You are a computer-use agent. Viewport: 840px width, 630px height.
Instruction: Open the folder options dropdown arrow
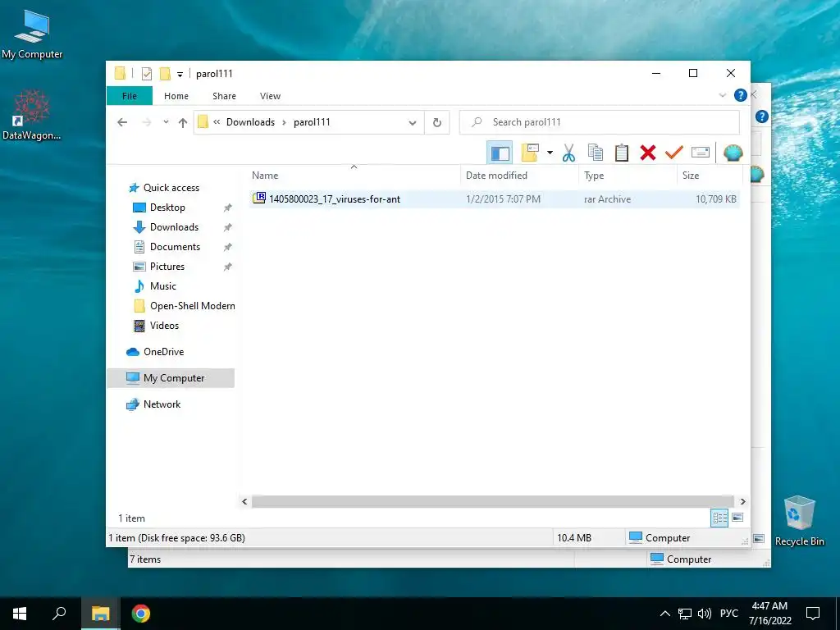tap(550, 153)
